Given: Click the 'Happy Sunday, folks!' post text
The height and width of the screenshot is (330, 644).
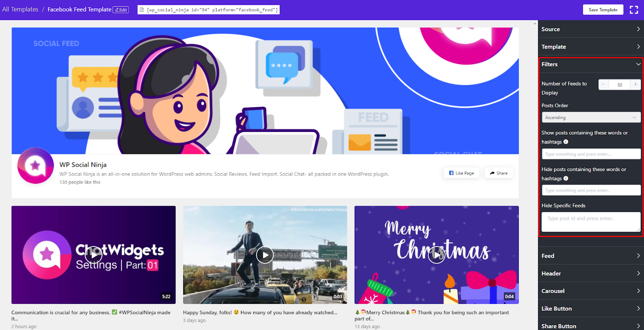Looking at the screenshot, I should [260, 312].
